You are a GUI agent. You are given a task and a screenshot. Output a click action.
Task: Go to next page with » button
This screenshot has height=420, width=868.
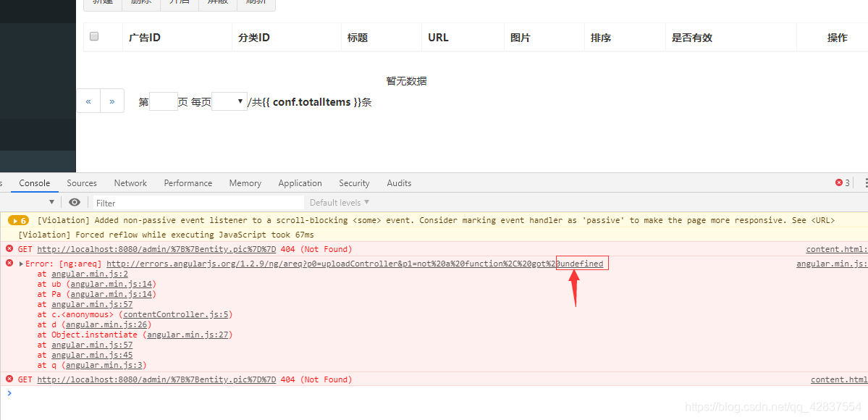coord(112,101)
